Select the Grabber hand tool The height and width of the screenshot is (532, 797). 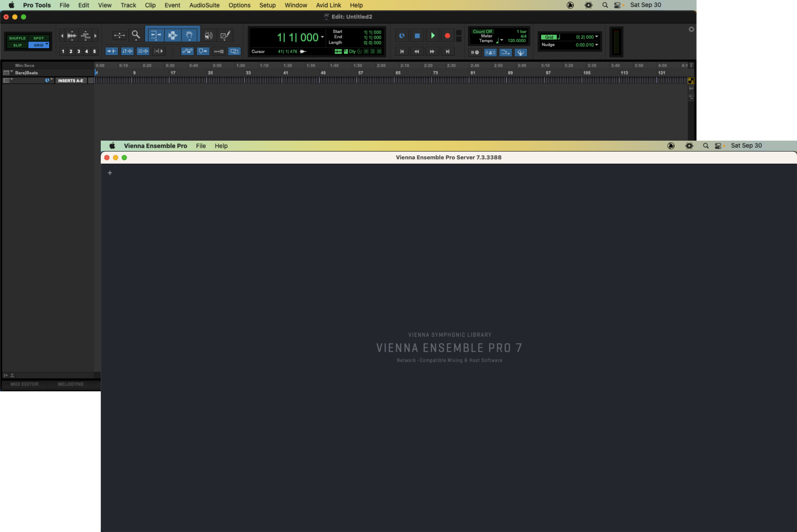click(x=189, y=35)
